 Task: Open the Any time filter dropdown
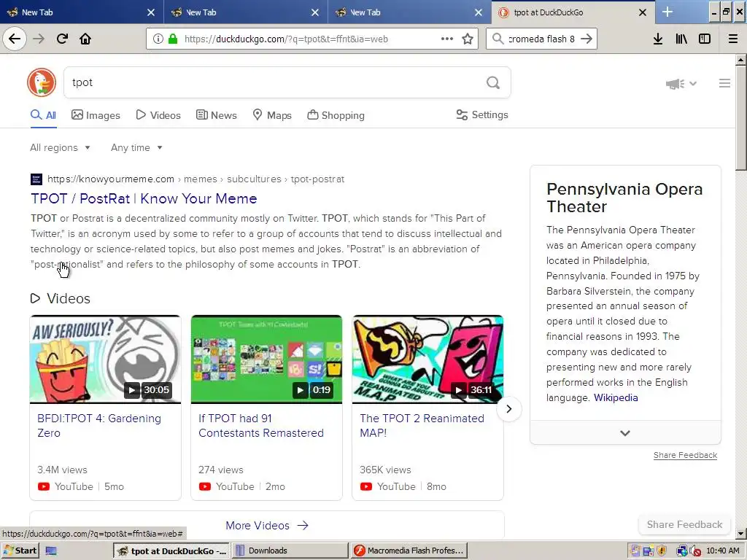pyautogui.click(x=136, y=147)
